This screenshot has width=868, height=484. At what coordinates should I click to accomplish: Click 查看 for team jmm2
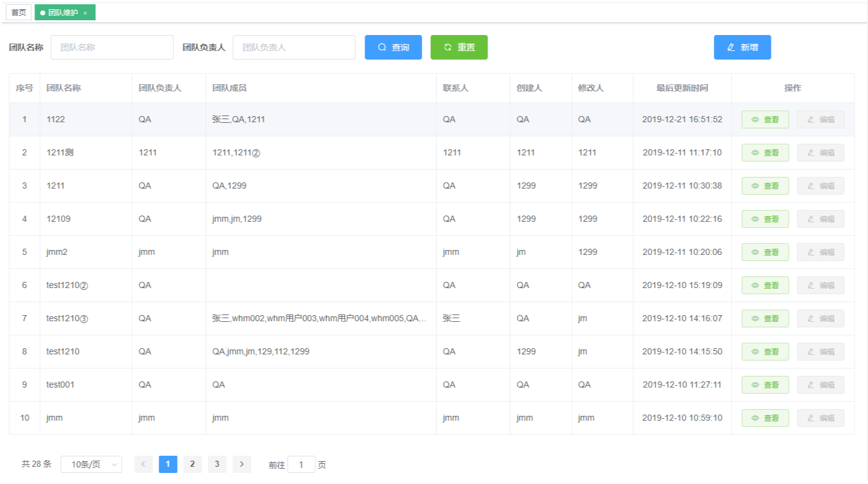[x=765, y=252]
